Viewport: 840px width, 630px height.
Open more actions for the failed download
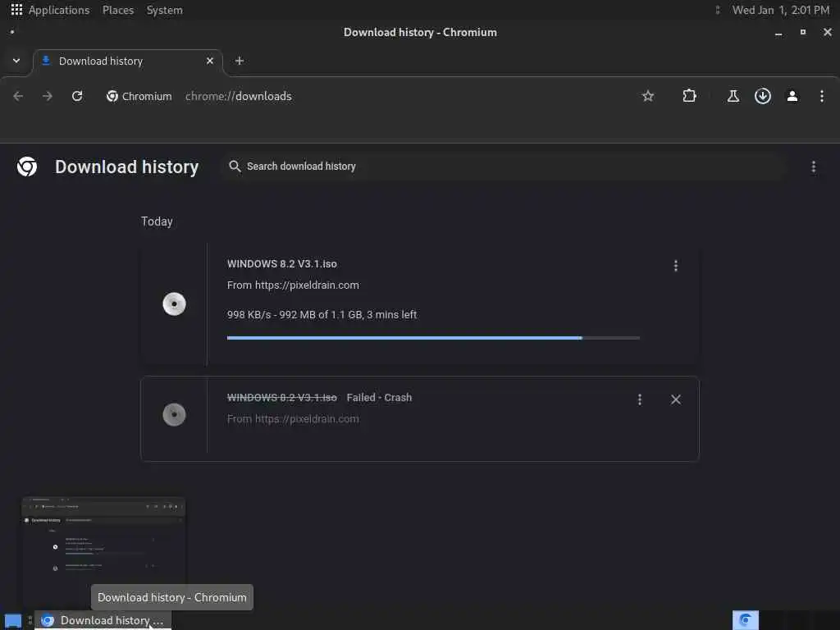[x=640, y=399]
